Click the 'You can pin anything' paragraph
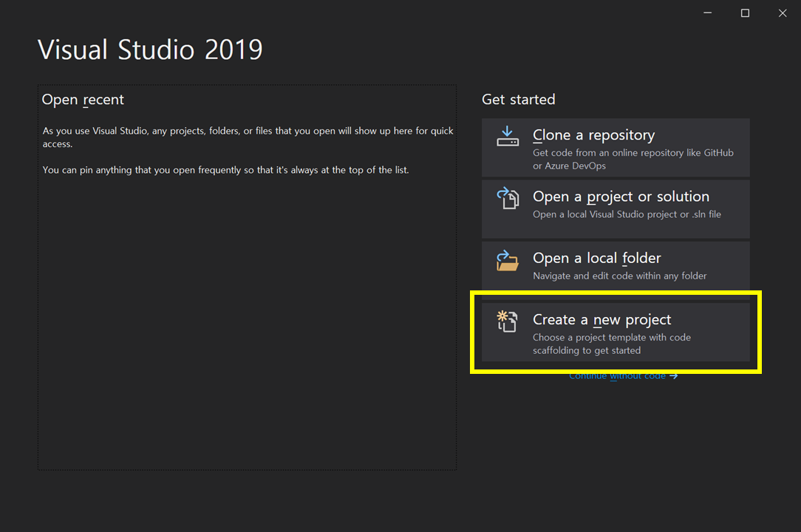This screenshot has height=532, width=801. pos(226,170)
